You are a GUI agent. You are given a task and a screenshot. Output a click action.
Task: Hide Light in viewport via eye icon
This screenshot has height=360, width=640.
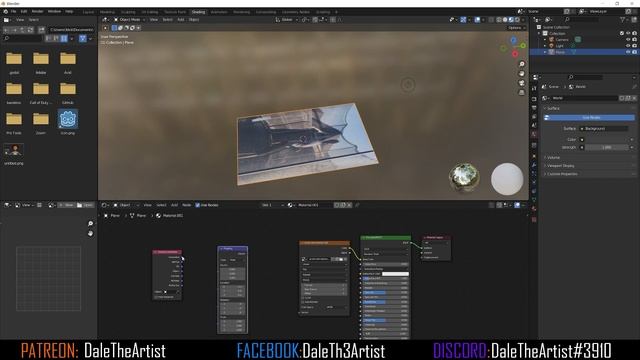[x=628, y=46]
